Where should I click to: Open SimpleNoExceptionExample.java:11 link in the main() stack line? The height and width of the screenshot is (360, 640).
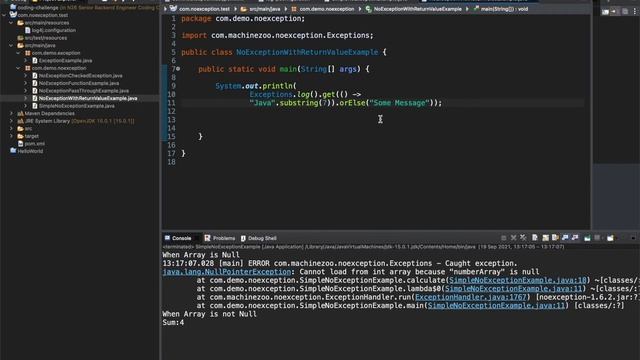point(496,306)
